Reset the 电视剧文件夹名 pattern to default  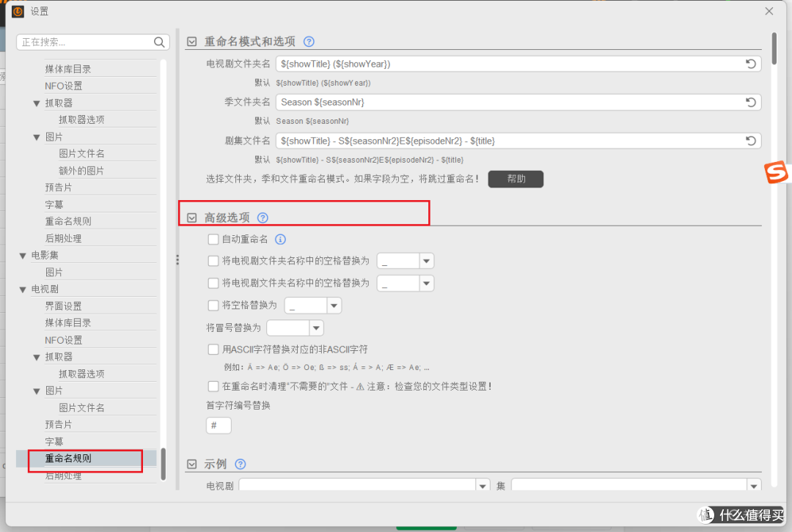point(750,64)
